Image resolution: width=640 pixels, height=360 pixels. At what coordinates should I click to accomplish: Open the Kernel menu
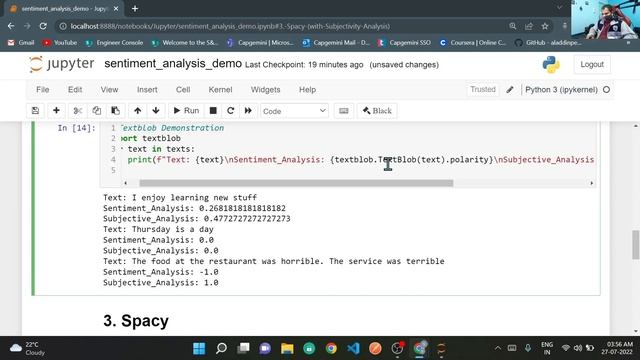[220, 90]
